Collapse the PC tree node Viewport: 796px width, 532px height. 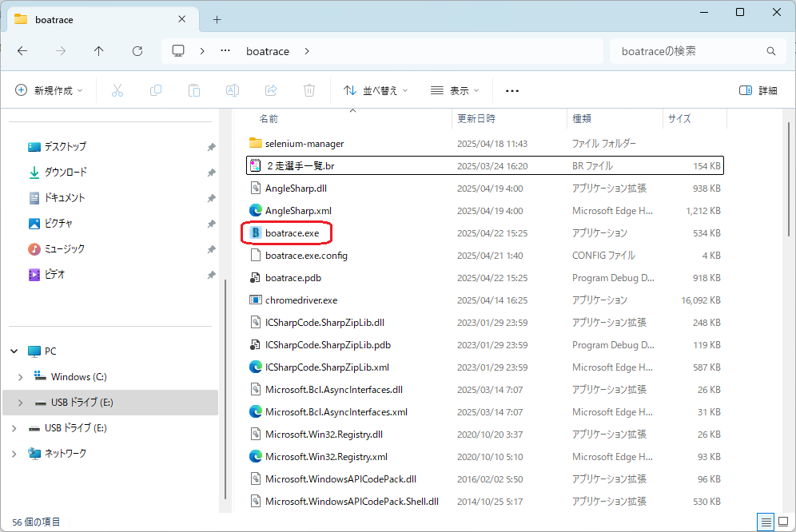pos(14,351)
